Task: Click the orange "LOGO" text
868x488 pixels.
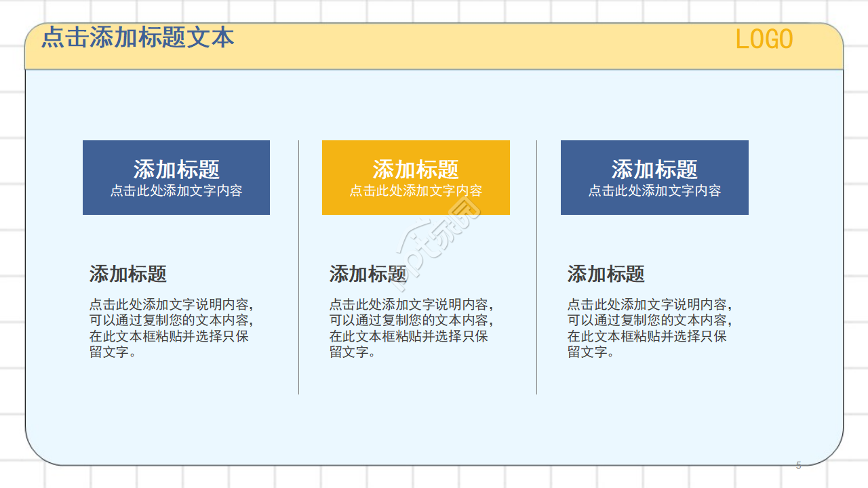Action: click(764, 40)
